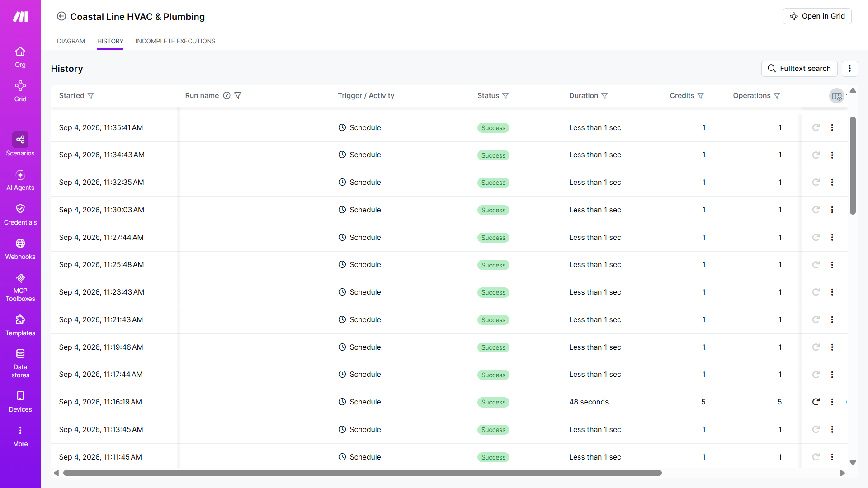Rerun the 11:16:19 AM execution
This screenshot has width=868, height=488.
tap(816, 402)
